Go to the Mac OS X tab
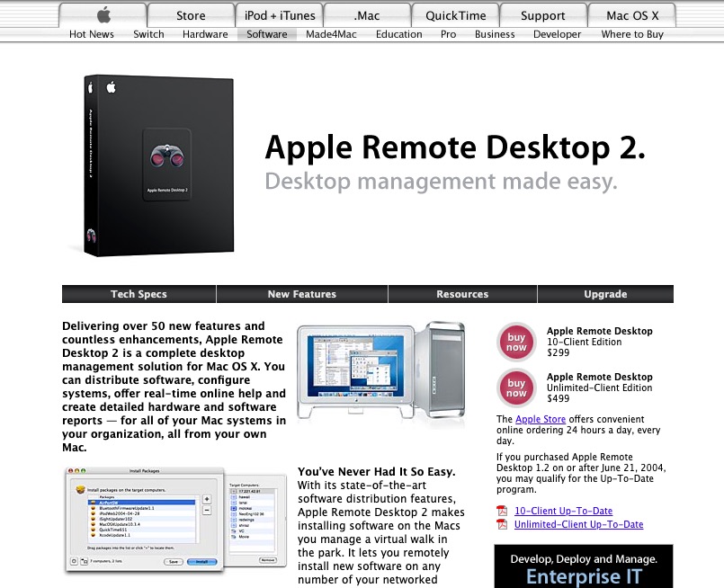Viewport: 724px width, 588px height. 632,15
